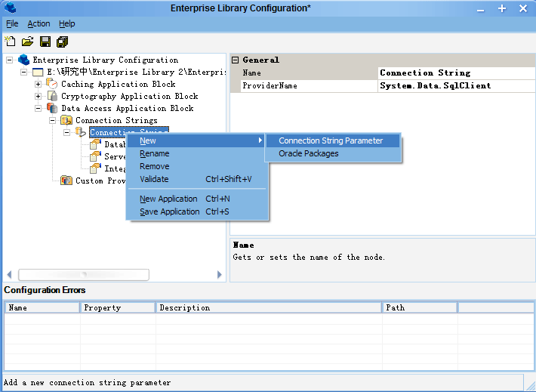Viewport: 536px width, 392px height.
Task: Edit the Name value Connection String
Action: (x=457, y=73)
